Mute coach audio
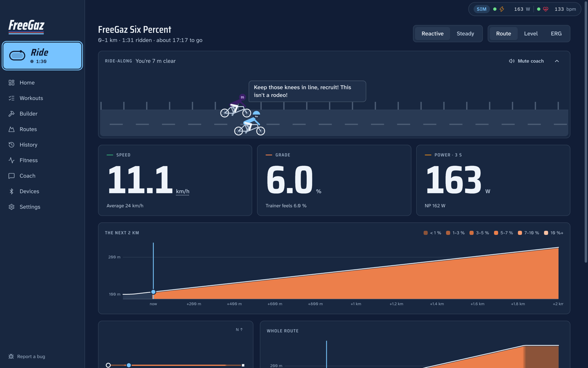 [526, 61]
